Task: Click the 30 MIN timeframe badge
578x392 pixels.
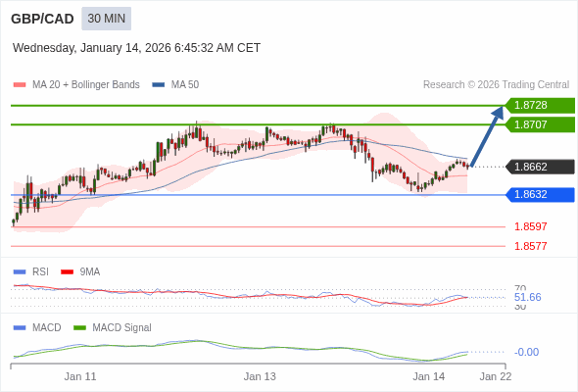Action: pyautogui.click(x=106, y=19)
